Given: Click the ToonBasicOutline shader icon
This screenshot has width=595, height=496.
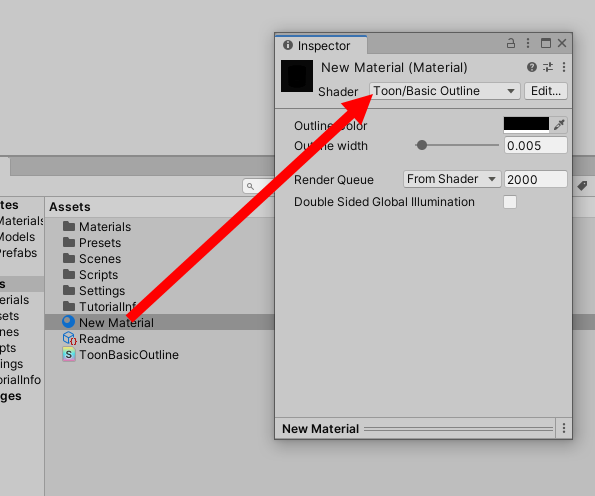Looking at the screenshot, I should click(69, 354).
